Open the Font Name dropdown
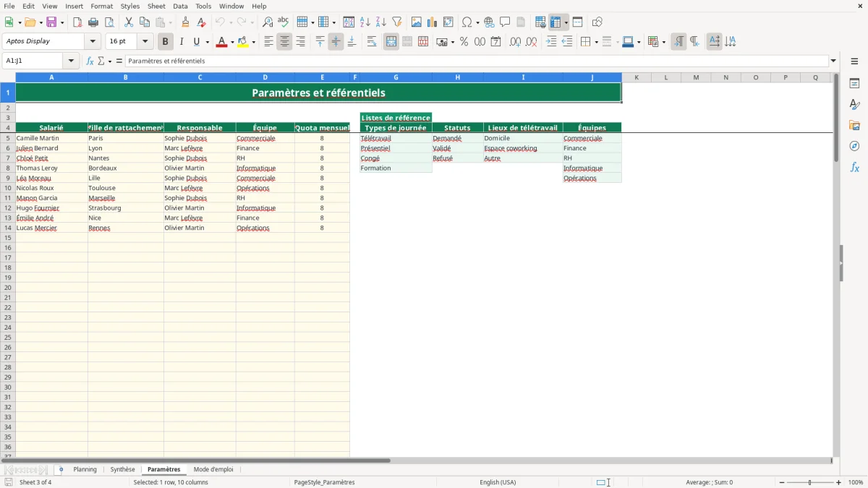Viewport: 868px width, 488px height. [92, 41]
